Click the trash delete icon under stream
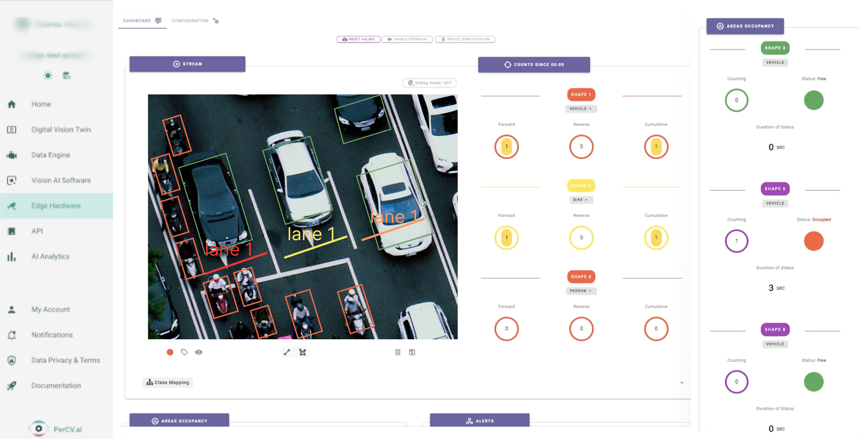 click(x=398, y=352)
